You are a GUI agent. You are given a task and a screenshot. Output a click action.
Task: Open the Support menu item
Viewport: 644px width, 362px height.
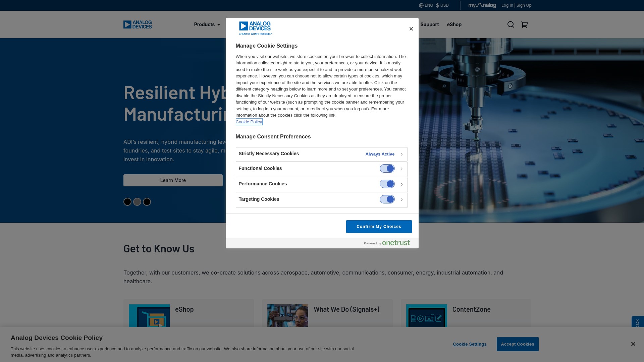coord(429,24)
